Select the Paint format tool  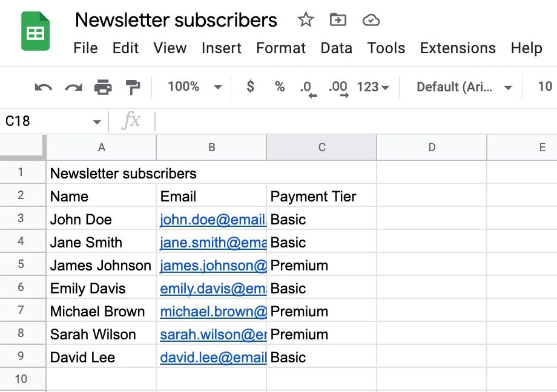pos(134,87)
